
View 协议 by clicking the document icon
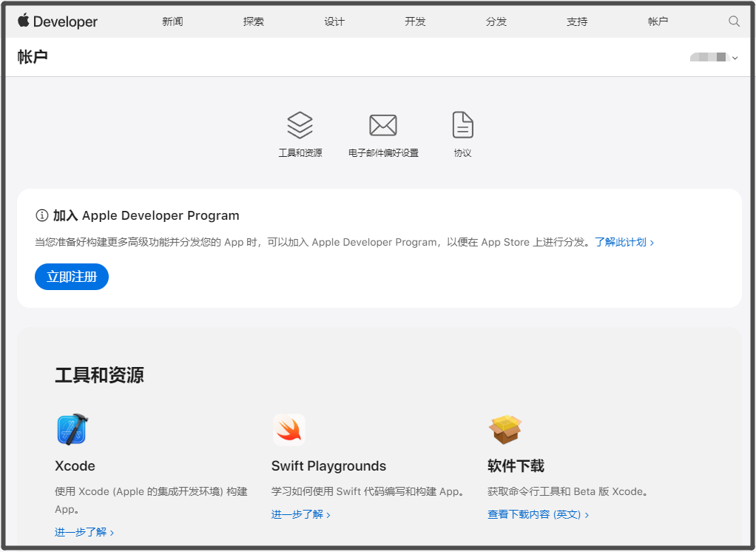click(462, 124)
